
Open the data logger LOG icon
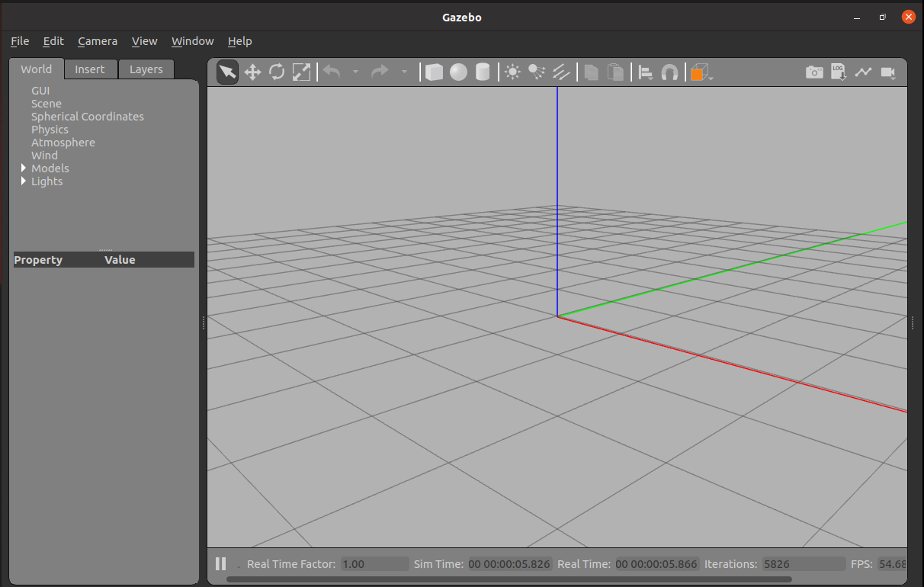coord(839,72)
